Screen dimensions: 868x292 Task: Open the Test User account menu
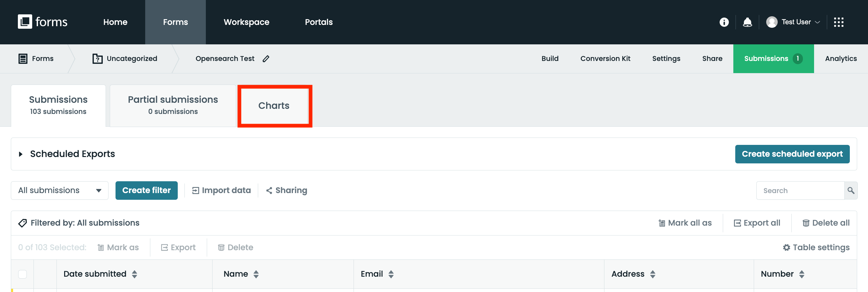click(x=792, y=22)
